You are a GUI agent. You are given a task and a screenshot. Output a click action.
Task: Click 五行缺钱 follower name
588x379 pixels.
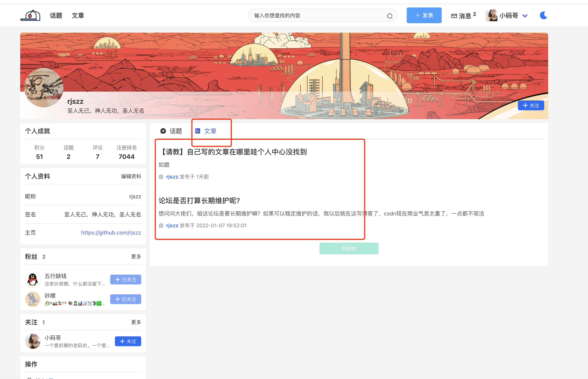tap(56, 276)
